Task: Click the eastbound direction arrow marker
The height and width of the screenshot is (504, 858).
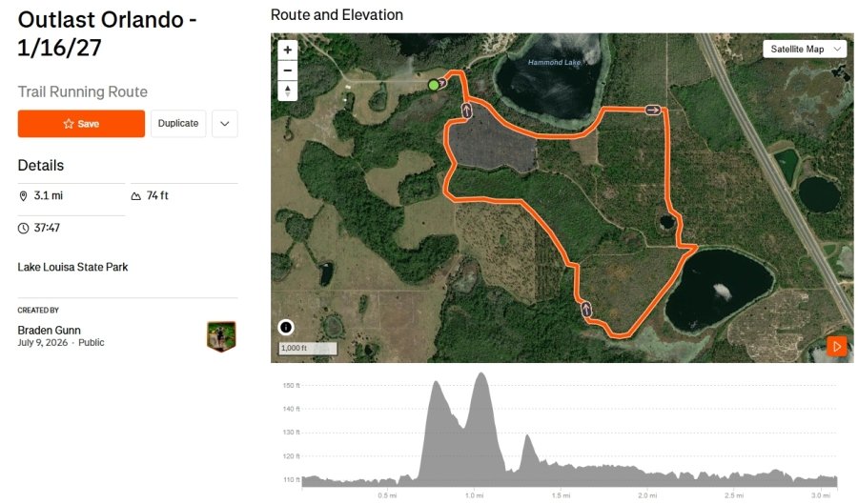Action: click(652, 110)
